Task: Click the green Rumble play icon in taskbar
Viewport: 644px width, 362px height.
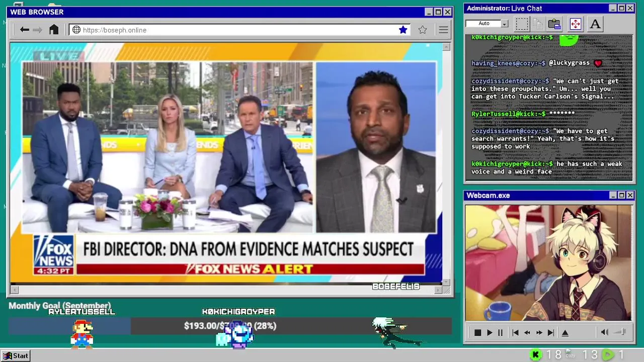Action: 608,355
